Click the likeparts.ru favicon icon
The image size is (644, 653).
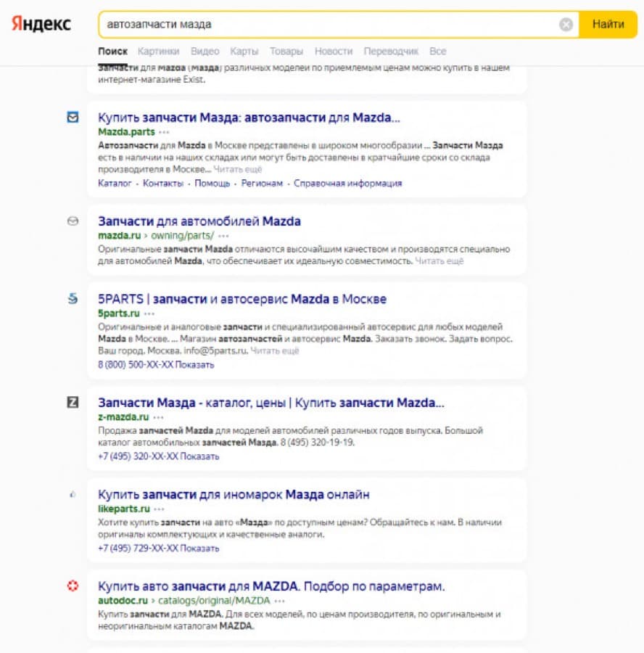pyautogui.click(x=73, y=494)
